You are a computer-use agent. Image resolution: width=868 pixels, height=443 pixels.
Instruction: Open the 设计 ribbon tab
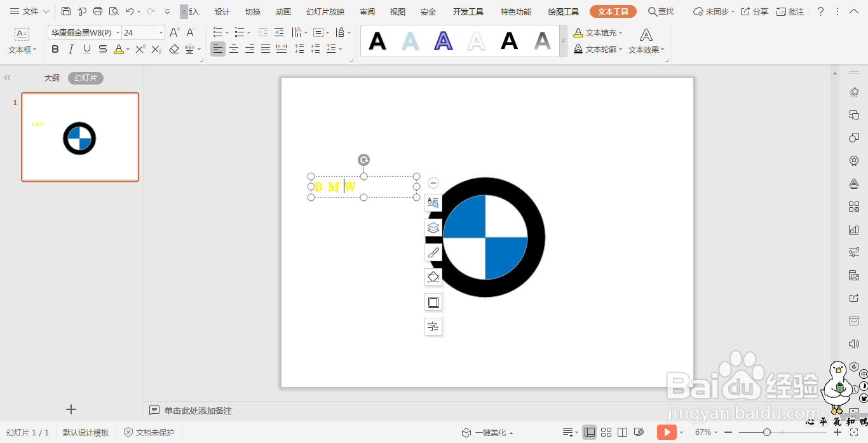click(222, 11)
